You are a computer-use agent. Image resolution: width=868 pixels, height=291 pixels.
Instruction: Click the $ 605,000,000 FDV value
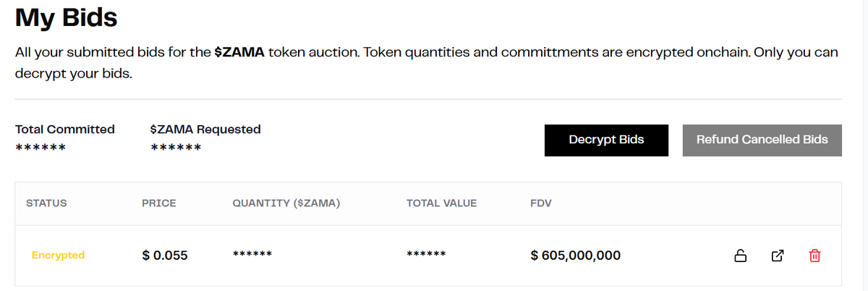coord(575,256)
